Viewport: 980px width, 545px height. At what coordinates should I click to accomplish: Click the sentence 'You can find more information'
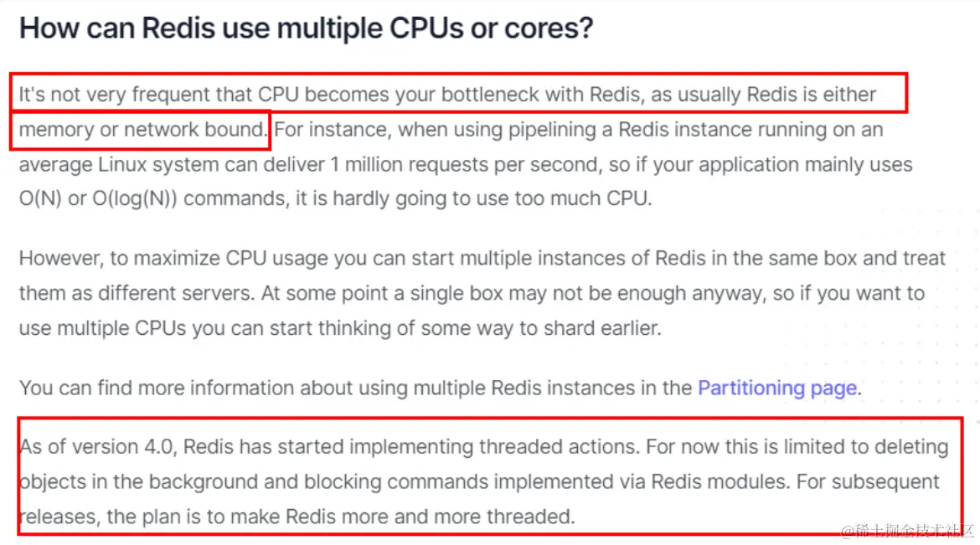(441, 388)
